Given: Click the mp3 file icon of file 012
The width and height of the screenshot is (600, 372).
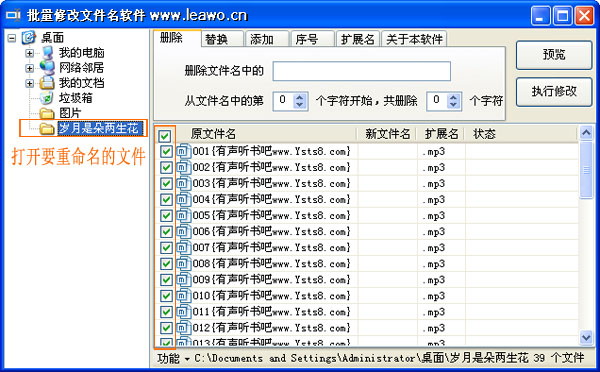Looking at the screenshot, I should pyautogui.click(x=183, y=328).
